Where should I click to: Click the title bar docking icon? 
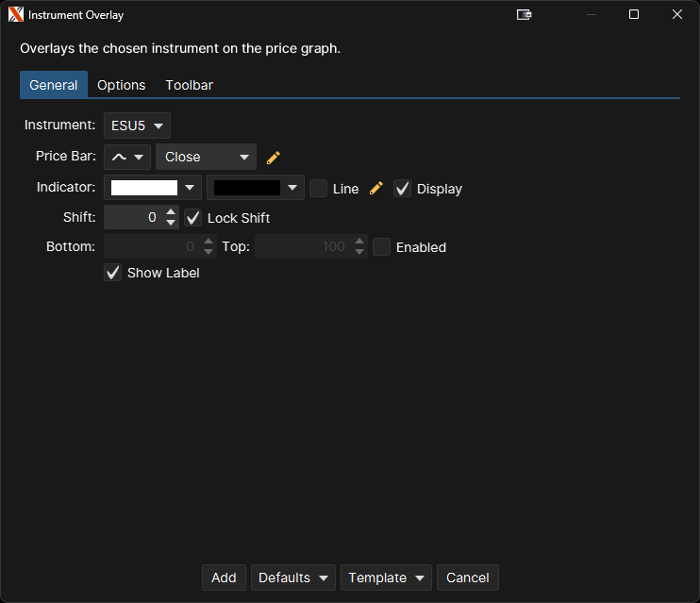point(525,15)
